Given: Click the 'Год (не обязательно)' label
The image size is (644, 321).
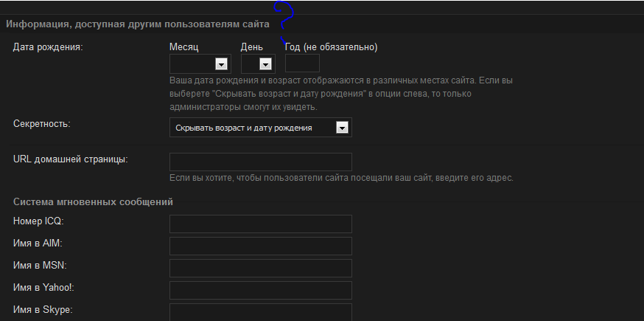Looking at the screenshot, I should (332, 47).
